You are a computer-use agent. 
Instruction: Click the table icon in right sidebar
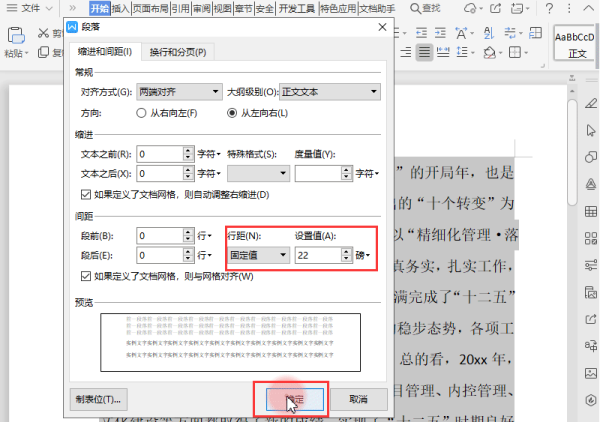pyautogui.click(x=591, y=211)
